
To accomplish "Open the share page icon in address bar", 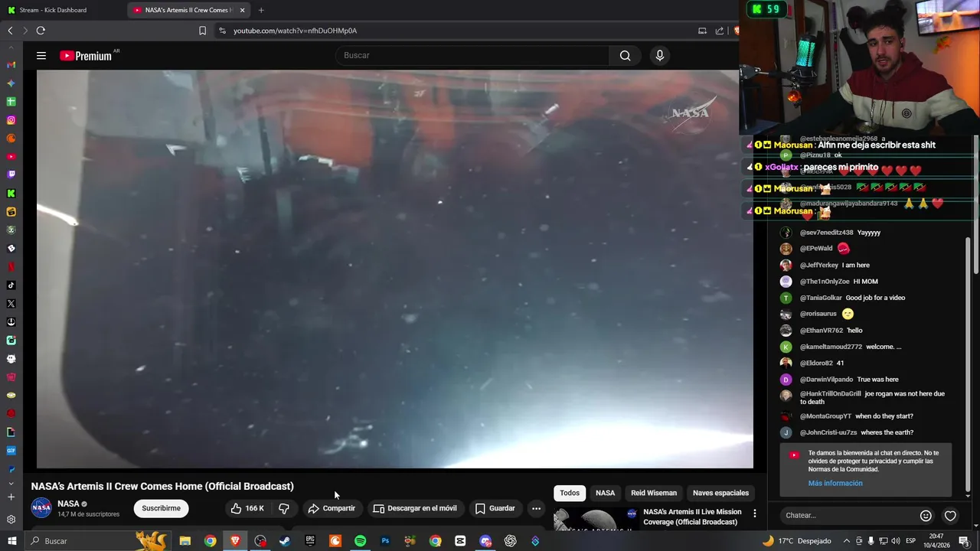I will pyautogui.click(x=720, y=31).
